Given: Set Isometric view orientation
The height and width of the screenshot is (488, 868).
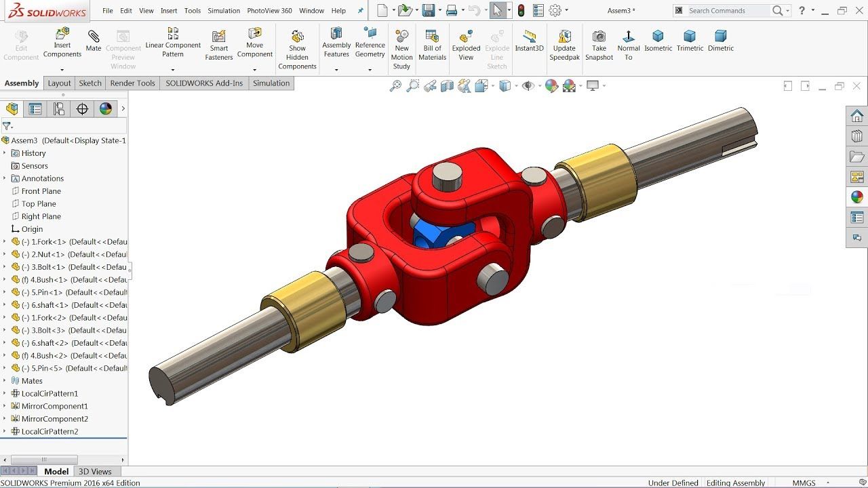Looking at the screenshot, I should pos(658,41).
